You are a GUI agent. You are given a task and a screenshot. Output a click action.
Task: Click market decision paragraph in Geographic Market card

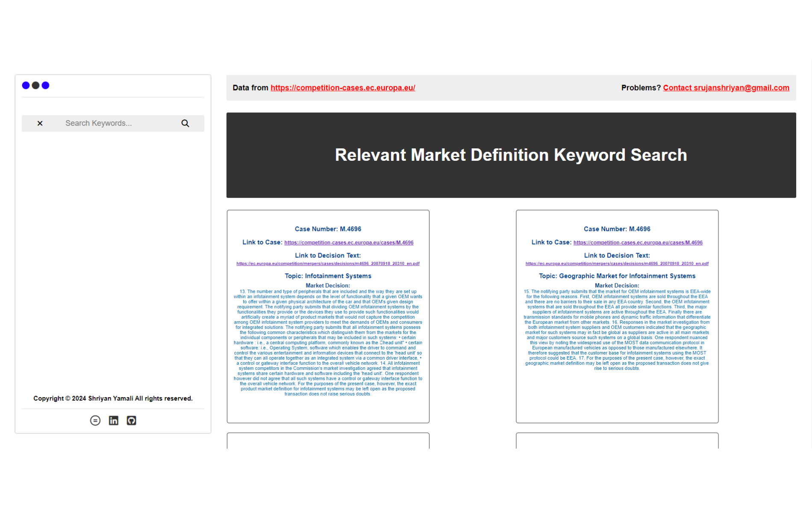click(x=617, y=329)
